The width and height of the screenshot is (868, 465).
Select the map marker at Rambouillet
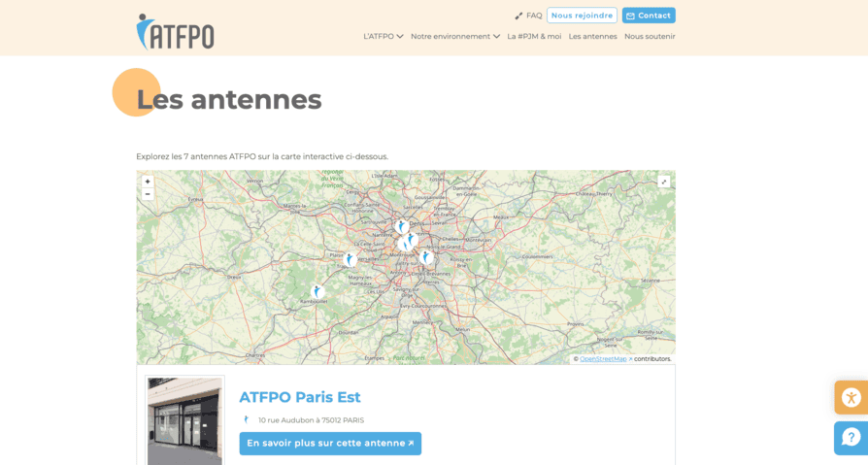(317, 292)
